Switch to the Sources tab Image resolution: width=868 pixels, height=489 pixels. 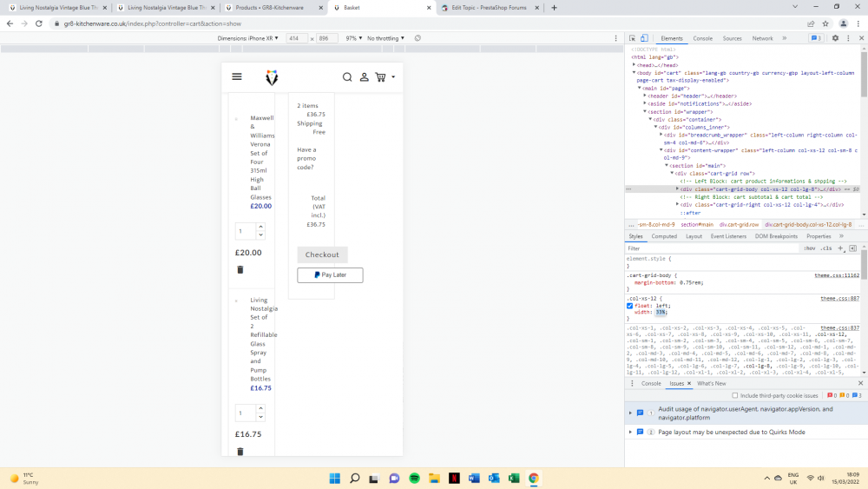732,38
